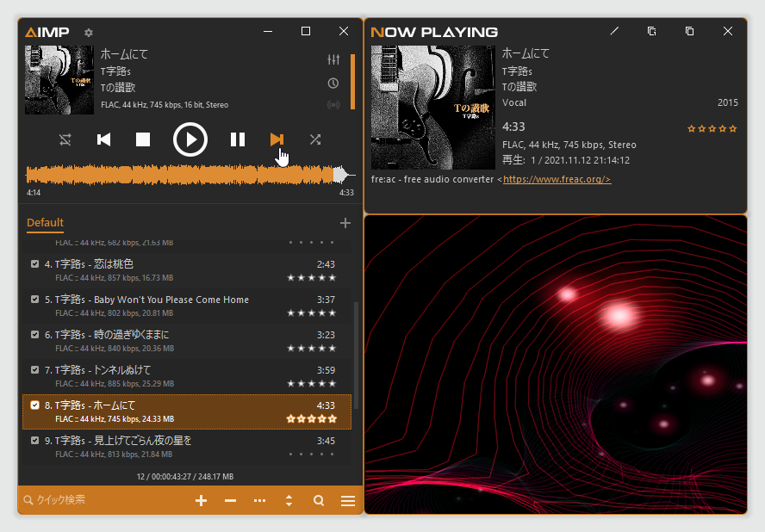Select track 5 Baby Won't You Please Come Home
This screenshot has height=532, width=765.
click(x=187, y=306)
